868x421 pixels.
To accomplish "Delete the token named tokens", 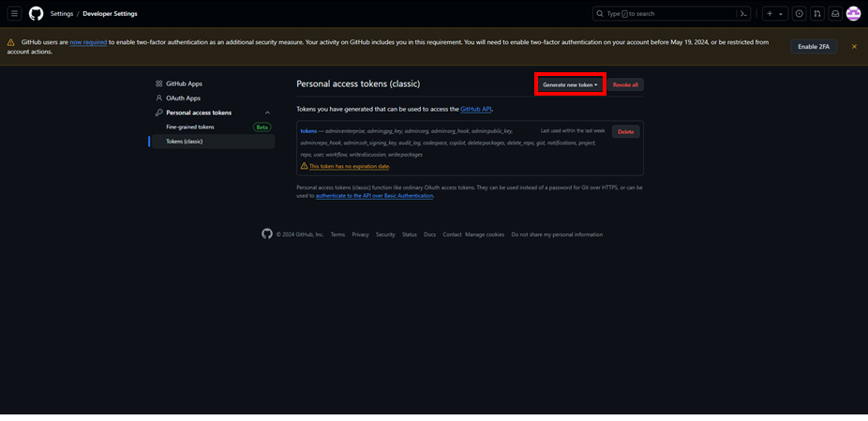I will 625,132.
